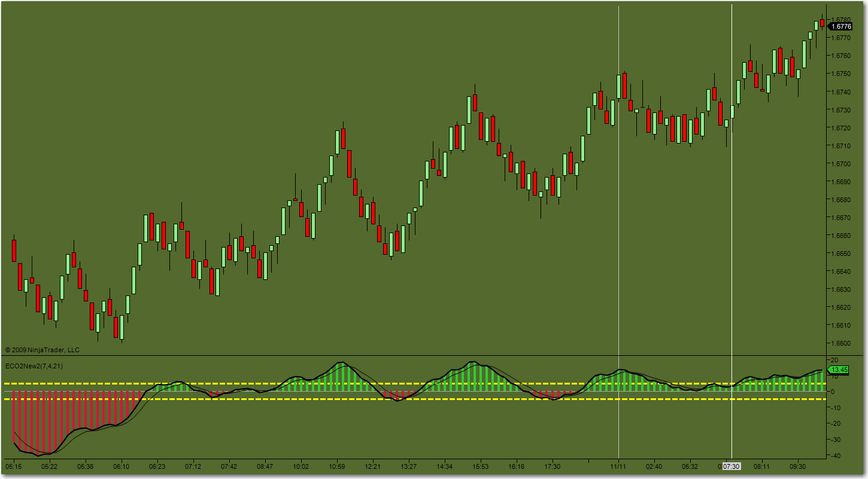Image resolution: width=868 pixels, height=479 pixels.
Task: Click the 15:53 time axis label
Action: 480,466
